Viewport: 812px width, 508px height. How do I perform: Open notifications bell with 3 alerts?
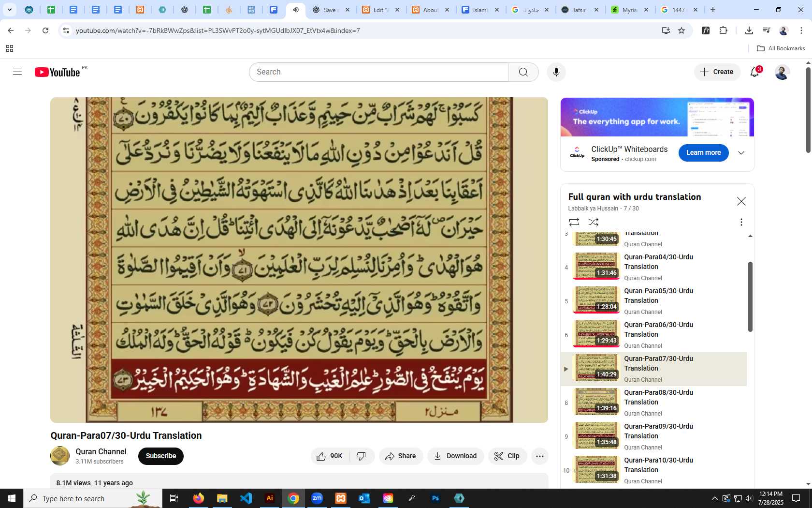click(755, 72)
